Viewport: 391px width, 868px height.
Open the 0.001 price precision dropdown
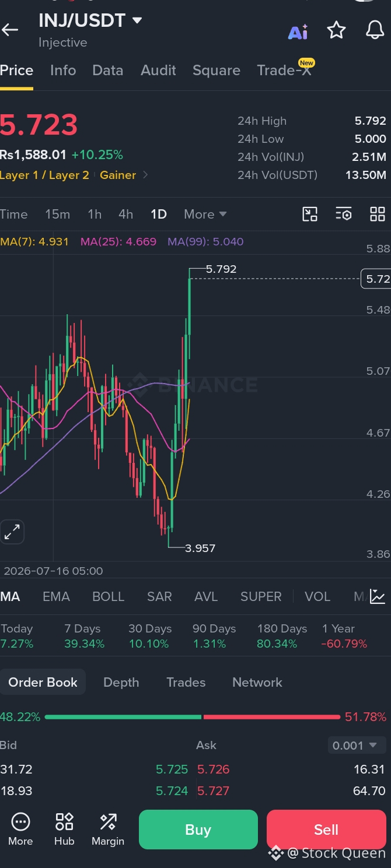point(357,745)
